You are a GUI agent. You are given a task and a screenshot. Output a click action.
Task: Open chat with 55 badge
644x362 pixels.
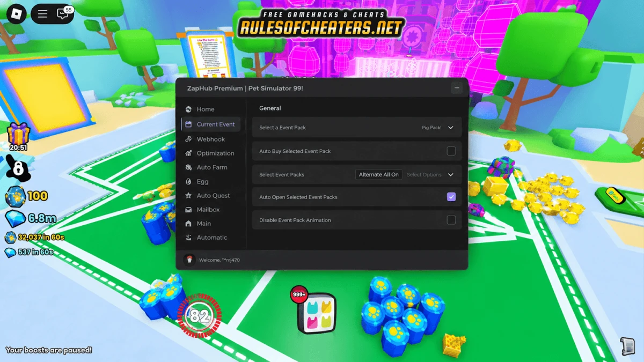click(x=64, y=13)
